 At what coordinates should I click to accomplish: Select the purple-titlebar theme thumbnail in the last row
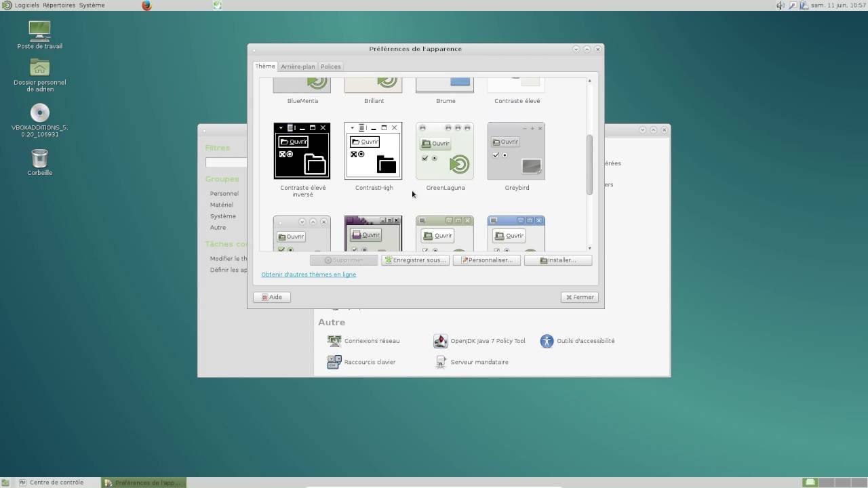pyautogui.click(x=373, y=233)
